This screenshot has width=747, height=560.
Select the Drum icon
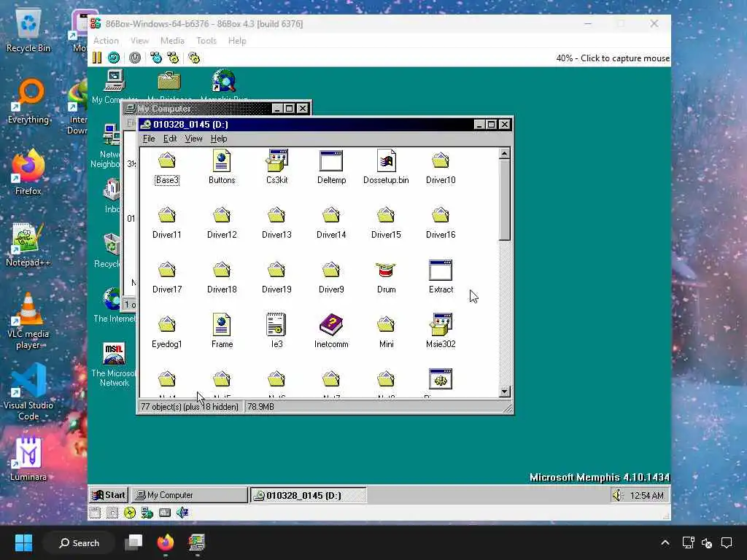click(x=386, y=277)
